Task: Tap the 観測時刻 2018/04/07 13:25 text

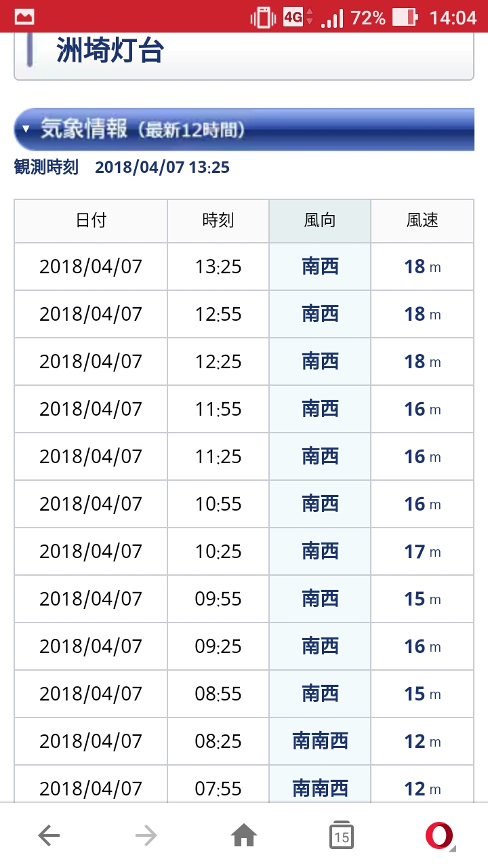Action: [x=122, y=167]
